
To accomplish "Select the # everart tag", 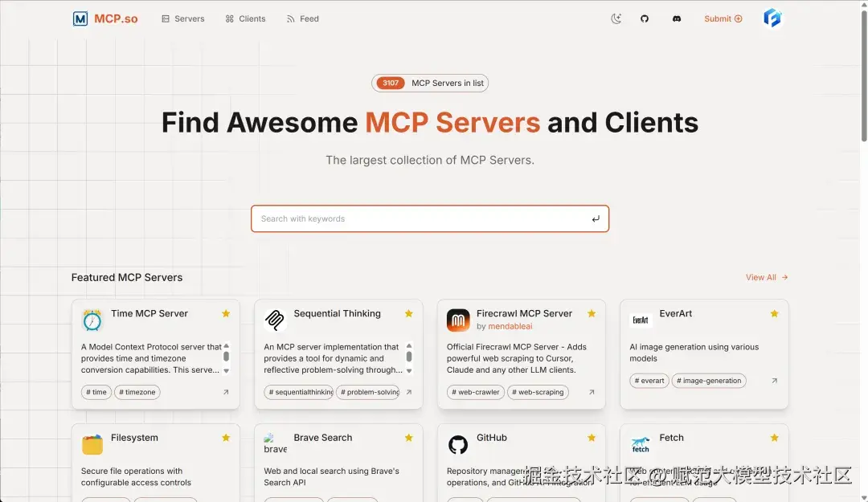I will pyautogui.click(x=649, y=381).
